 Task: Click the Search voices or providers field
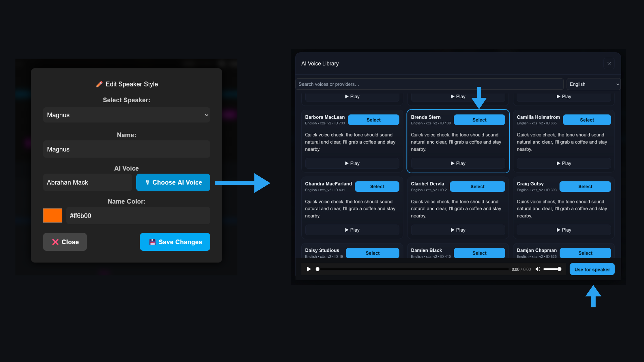coord(429,84)
